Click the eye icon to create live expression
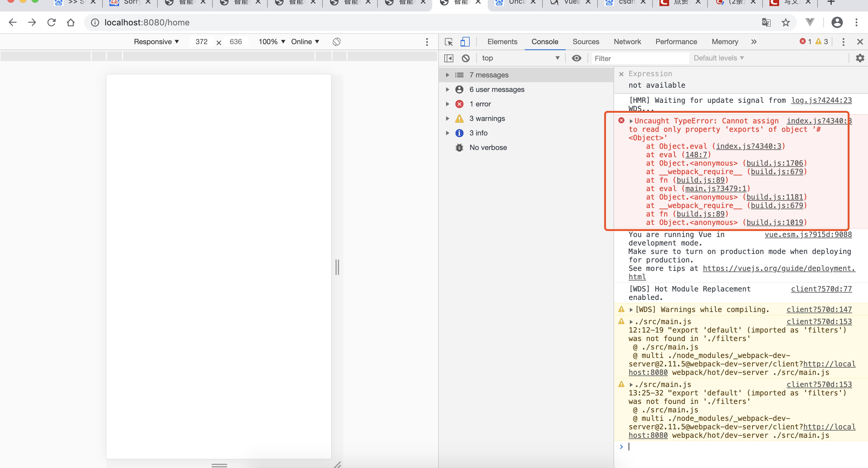The width and height of the screenshot is (868, 468). click(x=577, y=58)
